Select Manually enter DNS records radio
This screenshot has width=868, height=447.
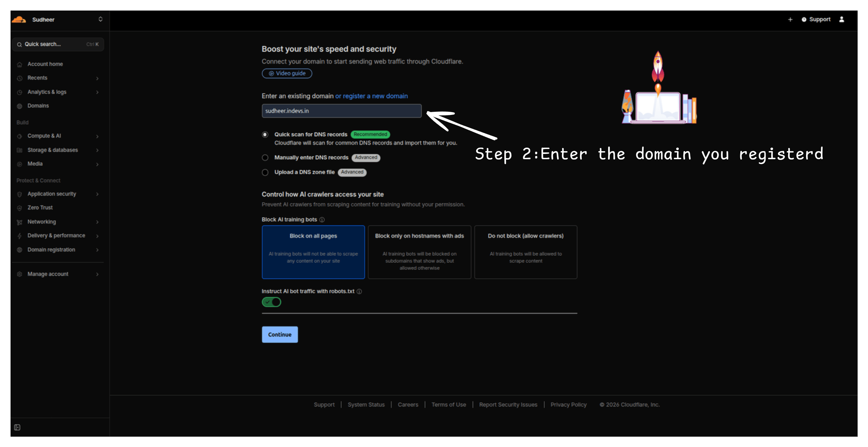tap(265, 158)
